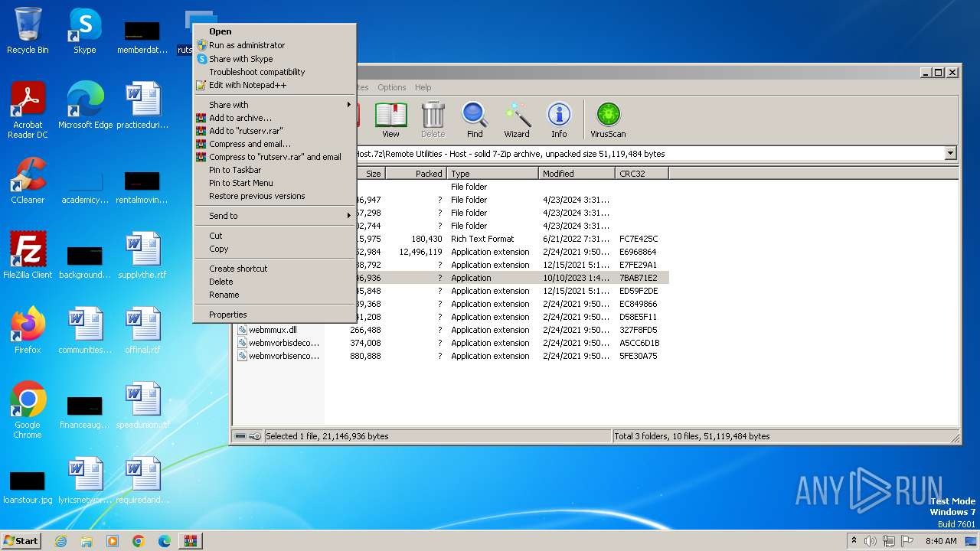Image resolution: width=980 pixels, height=551 pixels.
Task: Show hidden tray icons arrow
Action: 854,540
